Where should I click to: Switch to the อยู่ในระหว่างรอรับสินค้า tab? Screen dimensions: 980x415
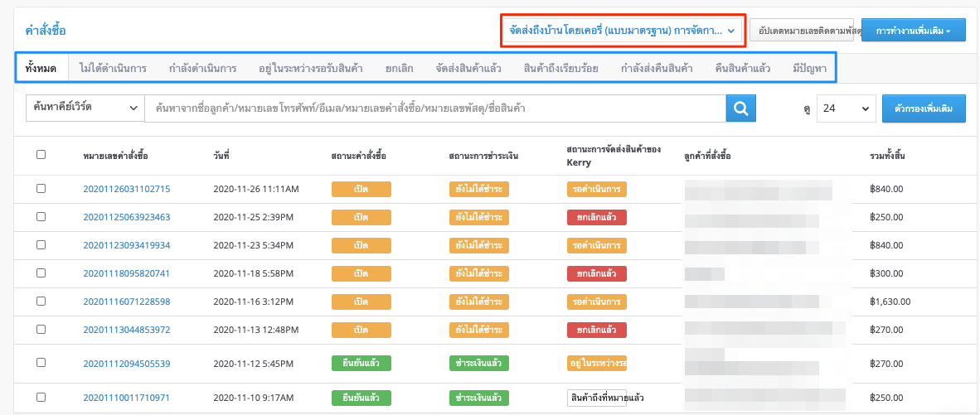click(311, 69)
